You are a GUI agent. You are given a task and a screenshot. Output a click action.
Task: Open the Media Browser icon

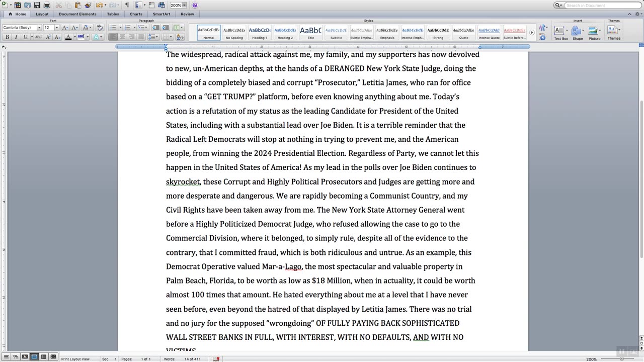[162, 5]
